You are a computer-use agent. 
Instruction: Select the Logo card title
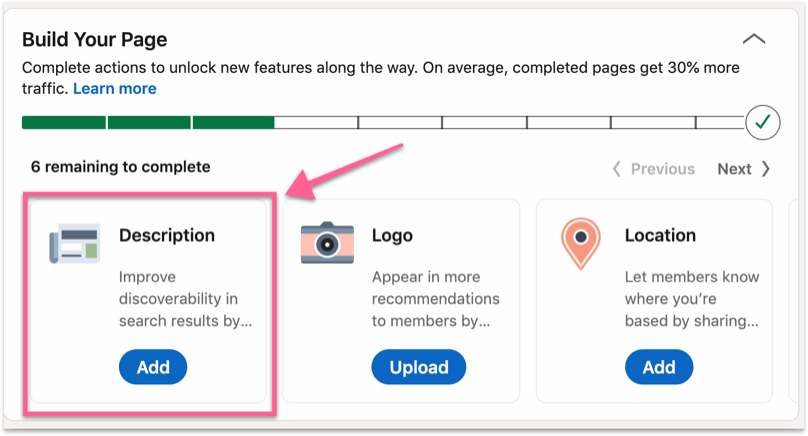tap(392, 236)
